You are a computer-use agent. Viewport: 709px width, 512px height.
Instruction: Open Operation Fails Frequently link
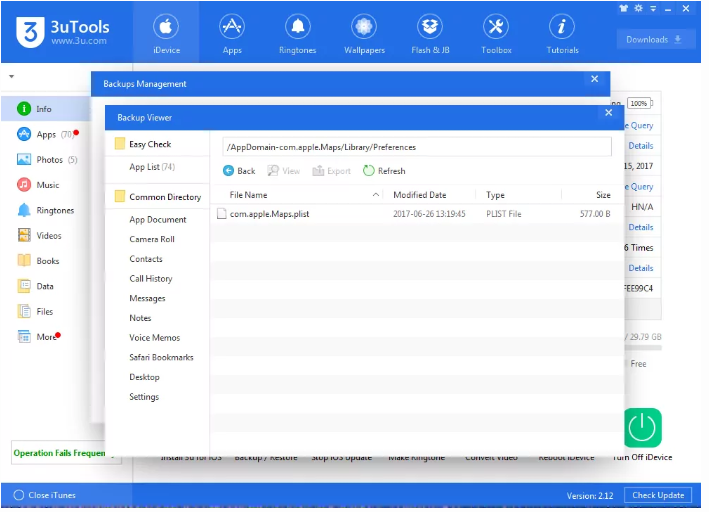click(x=59, y=453)
